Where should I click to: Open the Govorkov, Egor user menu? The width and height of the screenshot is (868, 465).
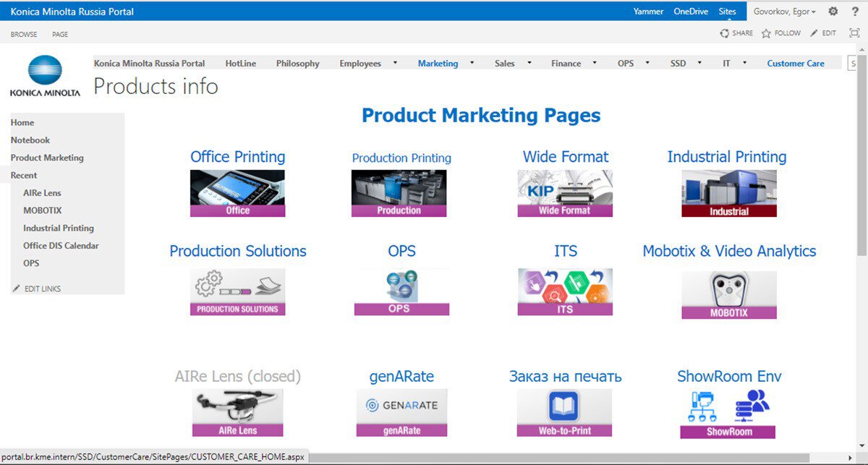pyautogui.click(x=785, y=12)
